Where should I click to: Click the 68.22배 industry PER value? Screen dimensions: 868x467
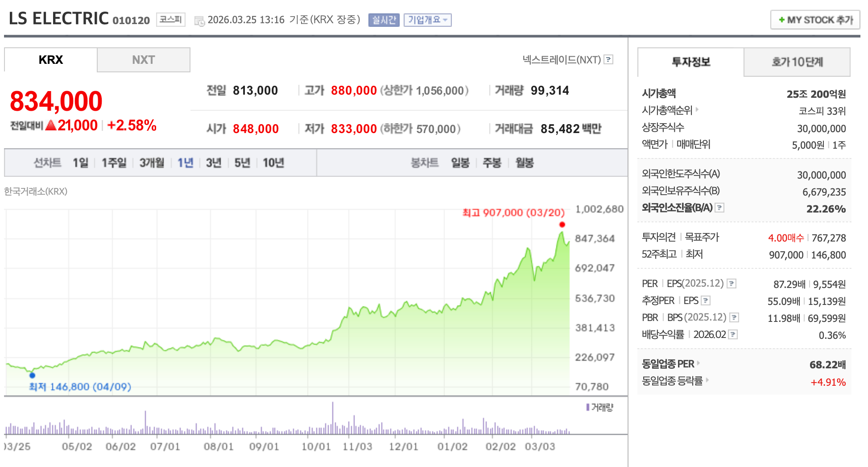tap(828, 365)
